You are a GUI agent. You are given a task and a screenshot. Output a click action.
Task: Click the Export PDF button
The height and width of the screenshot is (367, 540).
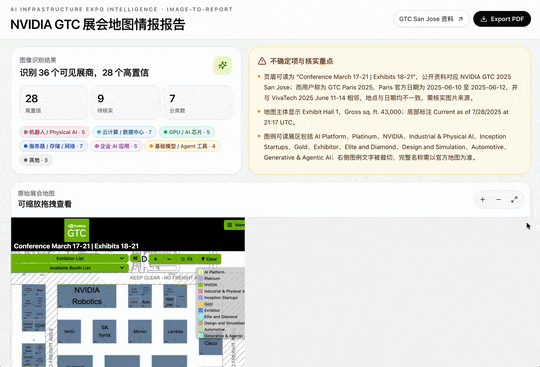(x=502, y=19)
